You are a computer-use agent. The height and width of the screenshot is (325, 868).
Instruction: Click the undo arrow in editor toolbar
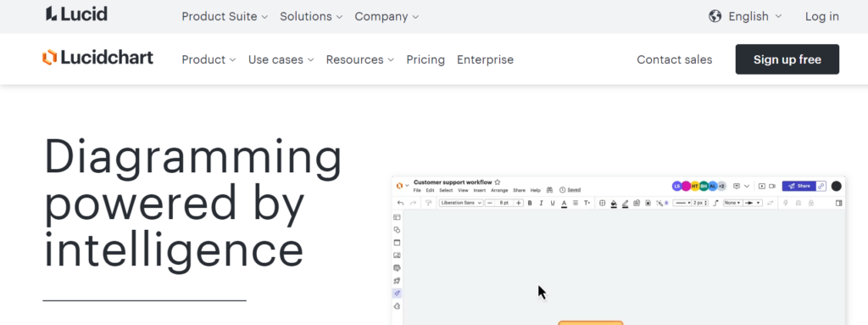pyautogui.click(x=401, y=203)
